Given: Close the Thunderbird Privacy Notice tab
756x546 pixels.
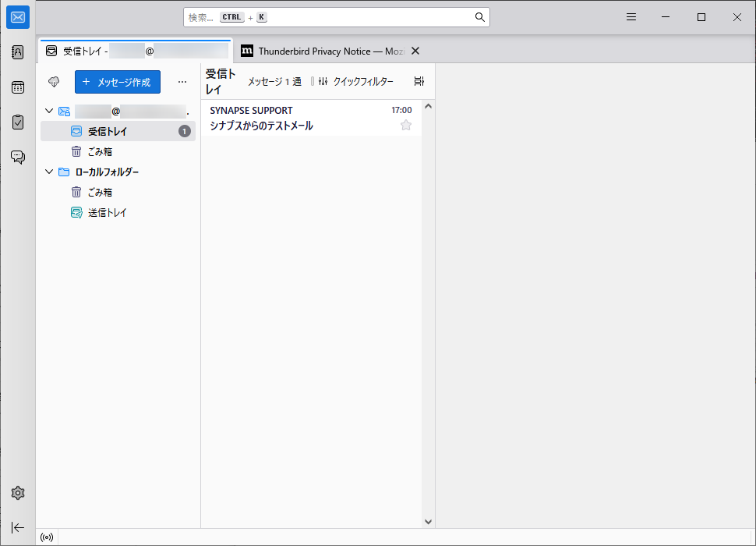Looking at the screenshot, I should coord(415,51).
